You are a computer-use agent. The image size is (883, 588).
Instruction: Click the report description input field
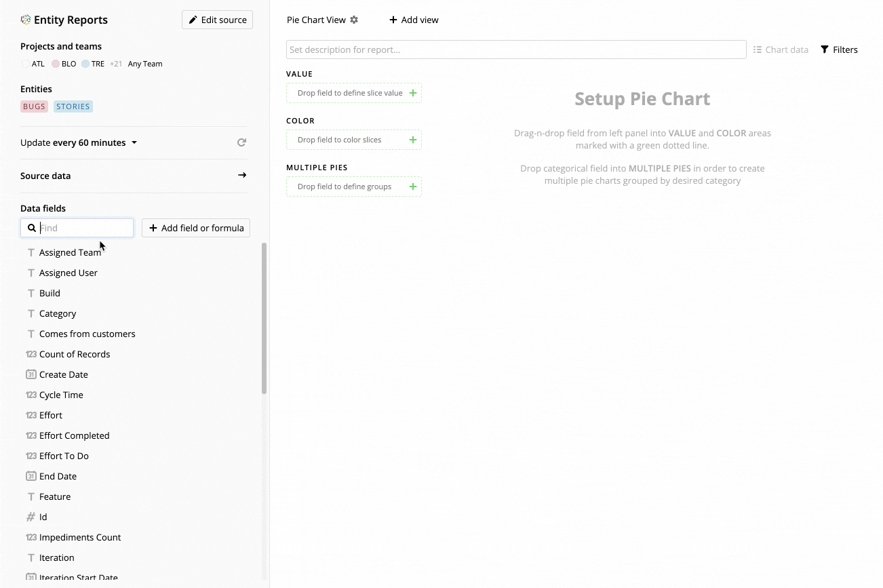(516, 50)
